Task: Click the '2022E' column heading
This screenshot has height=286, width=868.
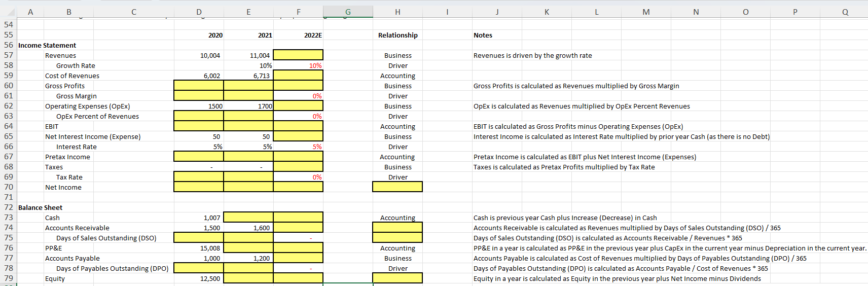Action: pyautogui.click(x=313, y=35)
